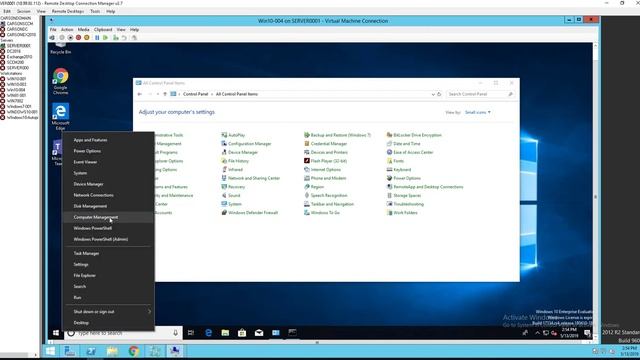Viewport: 640px width, 360px height.
Task: Expand the Shut down or sign out submenu
Action: [108, 312]
